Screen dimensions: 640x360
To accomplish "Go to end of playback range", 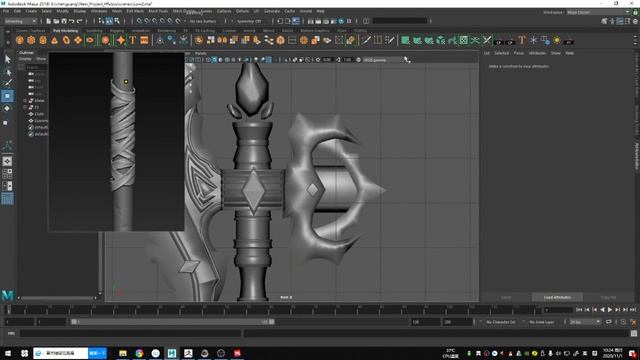I will (633, 310).
